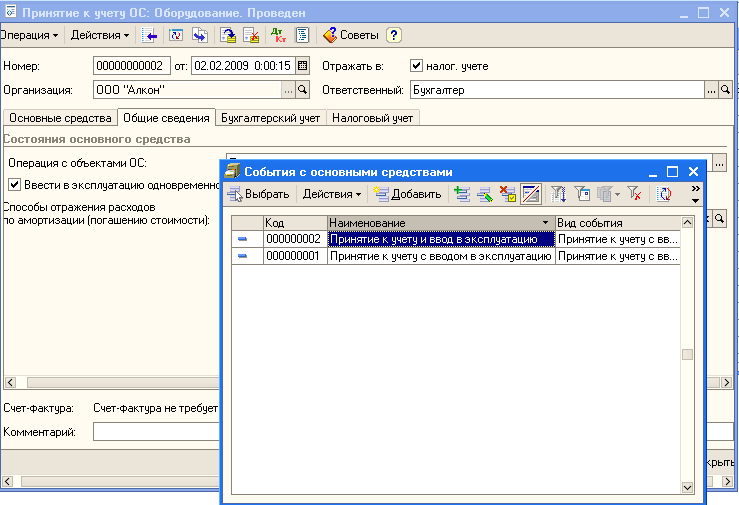739x505 pixels.
Task: Click the refresh list icon in events window
Action: coord(664,194)
